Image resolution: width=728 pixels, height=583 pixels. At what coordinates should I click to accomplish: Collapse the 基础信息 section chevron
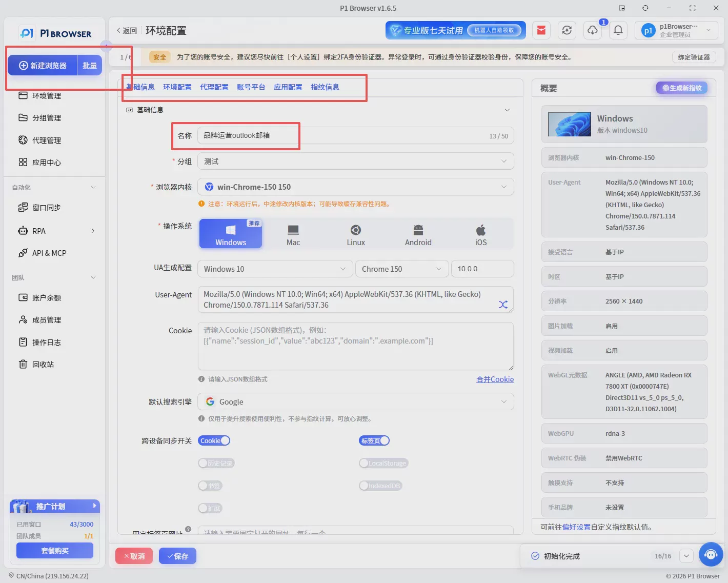(507, 110)
